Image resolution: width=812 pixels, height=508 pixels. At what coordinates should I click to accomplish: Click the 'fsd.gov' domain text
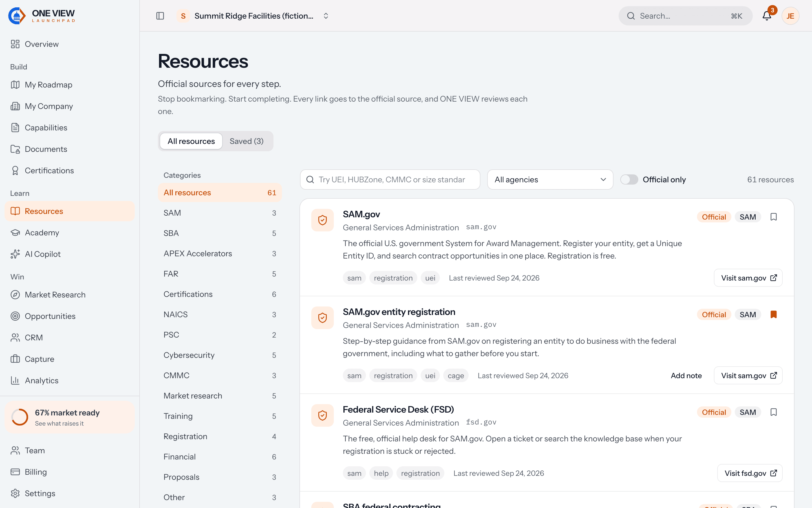481,422
